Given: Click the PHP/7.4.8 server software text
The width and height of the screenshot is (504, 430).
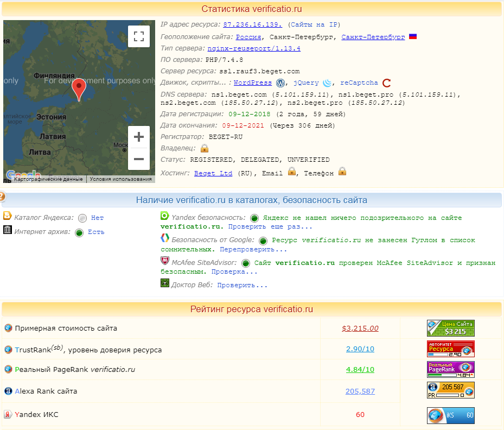Looking at the screenshot, I should (x=224, y=60).
